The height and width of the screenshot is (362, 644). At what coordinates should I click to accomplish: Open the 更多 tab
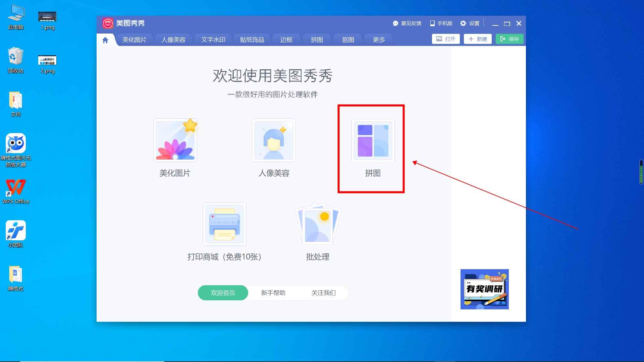pyautogui.click(x=378, y=39)
